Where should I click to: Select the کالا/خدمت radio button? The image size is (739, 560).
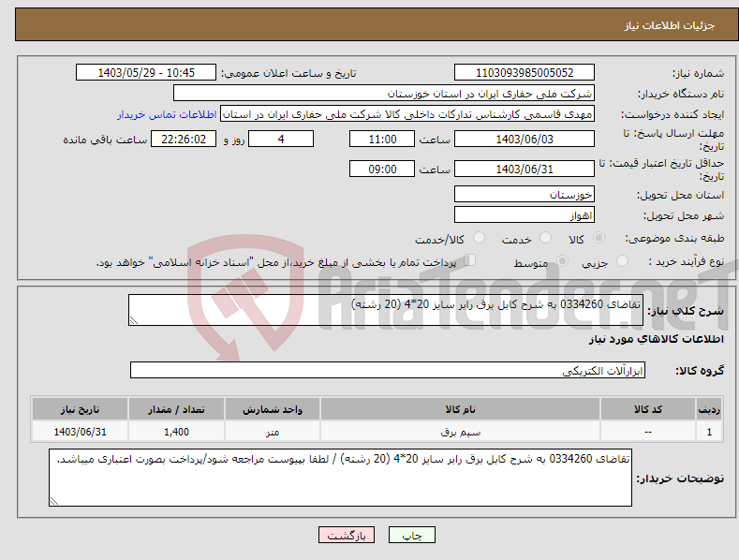point(479,238)
